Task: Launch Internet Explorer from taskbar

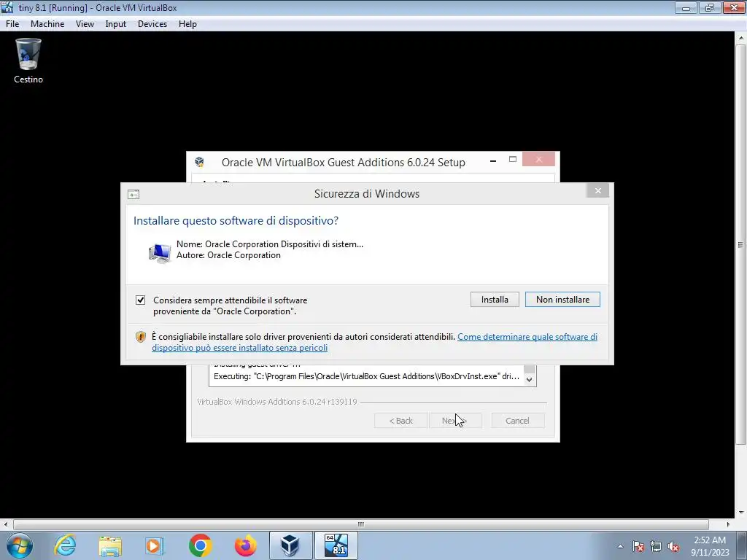Action: click(65, 545)
